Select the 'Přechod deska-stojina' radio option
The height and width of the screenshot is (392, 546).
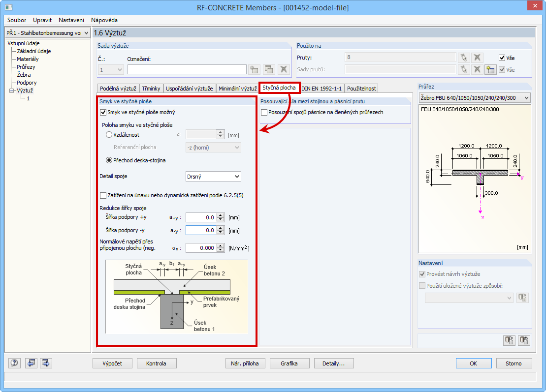click(x=109, y=160)
